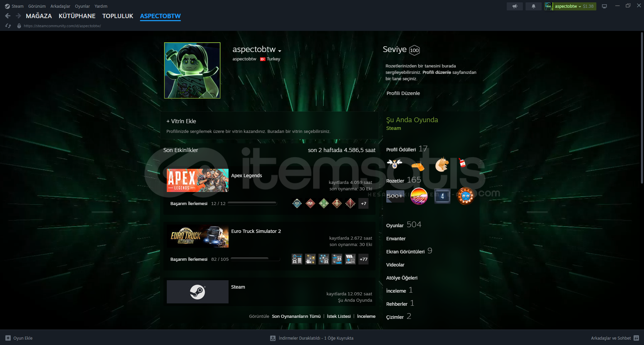Viewport: 644px width, 345px height.
Task: Click the page vertical scrollbar
Action: pyautogui.click(x=642, y=108)
